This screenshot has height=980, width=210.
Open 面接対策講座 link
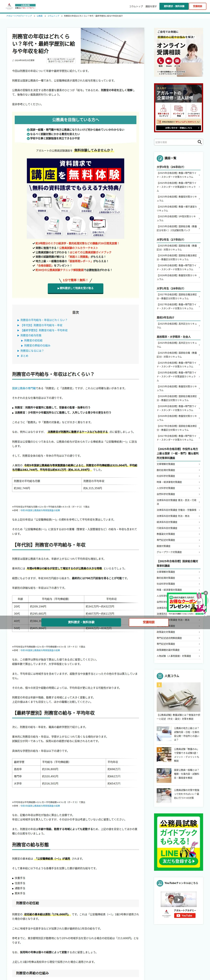pos(178,546)
